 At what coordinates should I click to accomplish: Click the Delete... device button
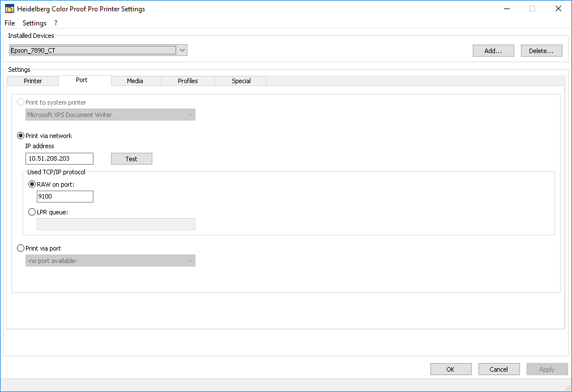pyautogui.click(x=541, y=51)
